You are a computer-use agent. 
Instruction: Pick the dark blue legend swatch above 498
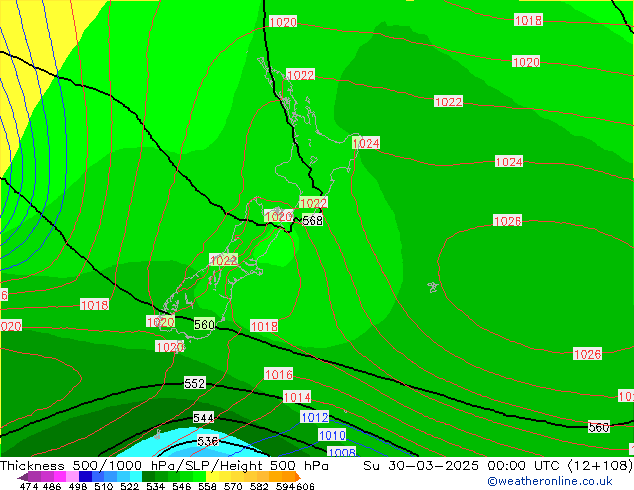[85, 476]
